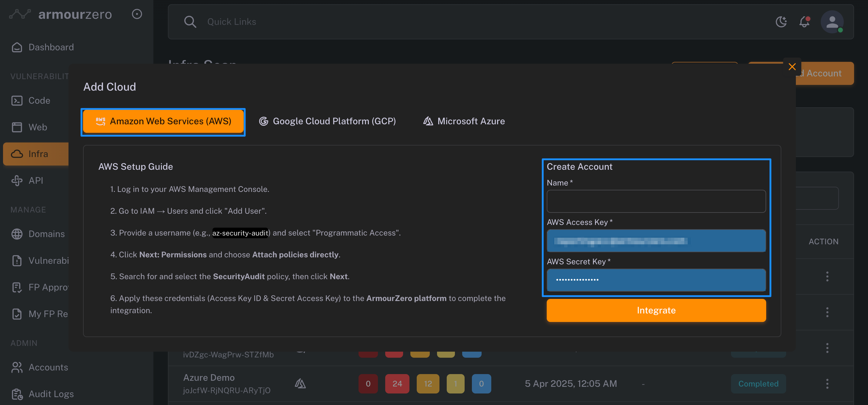Go to Accounts admin page
The image size is (868, 405).
click(x=48, y=367)
